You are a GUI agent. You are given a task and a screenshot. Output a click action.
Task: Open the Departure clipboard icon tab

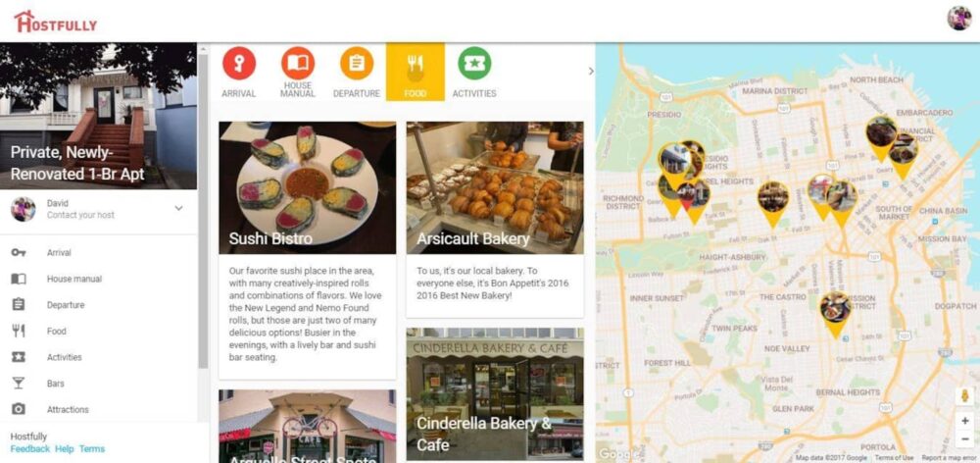357,63
